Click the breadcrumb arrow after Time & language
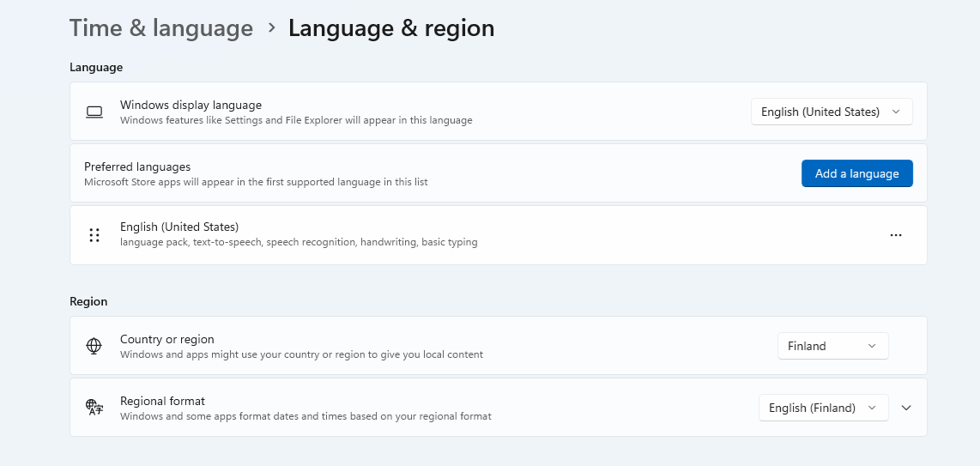Image resolution: width=980 pixels, height=466 pixels. (x=272, y=27)
